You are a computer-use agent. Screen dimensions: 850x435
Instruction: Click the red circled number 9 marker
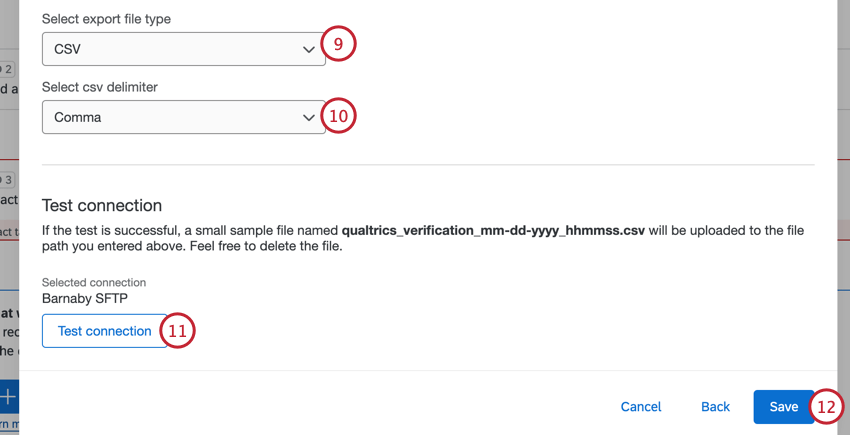pos(338,43)
